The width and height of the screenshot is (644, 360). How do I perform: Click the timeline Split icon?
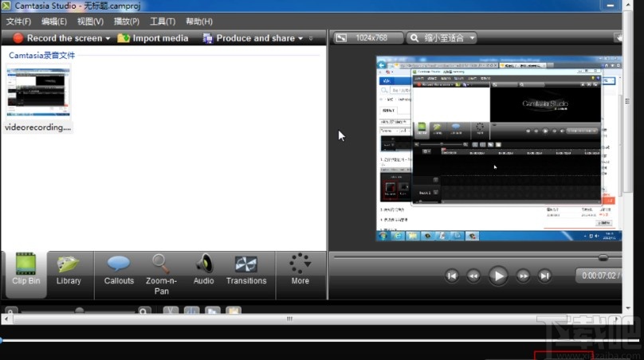(x=192, y=311)
